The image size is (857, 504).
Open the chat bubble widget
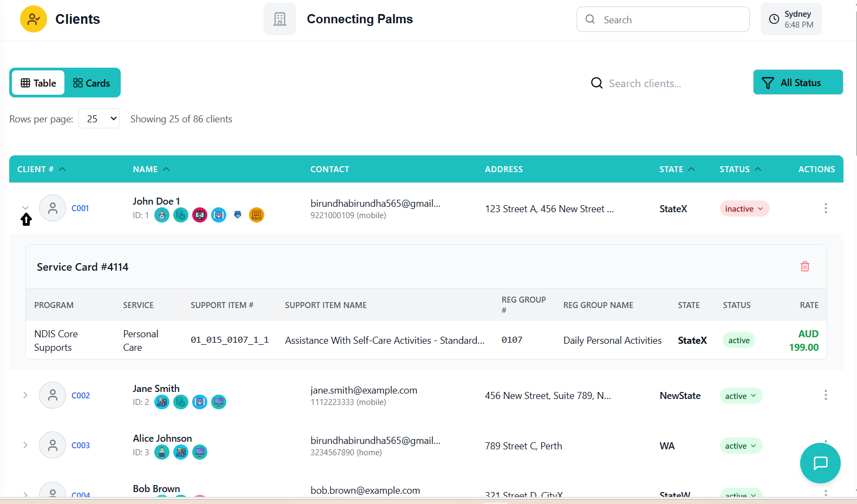click(820, 463)
